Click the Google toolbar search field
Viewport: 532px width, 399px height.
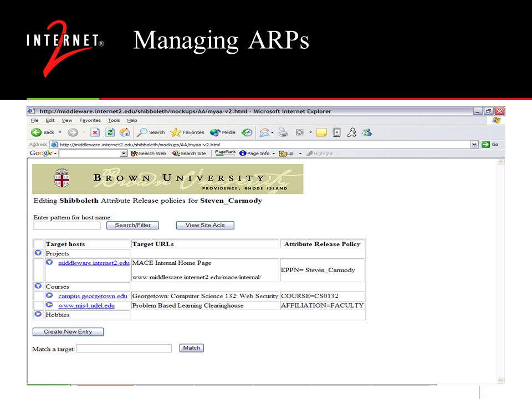coord(90,154)
